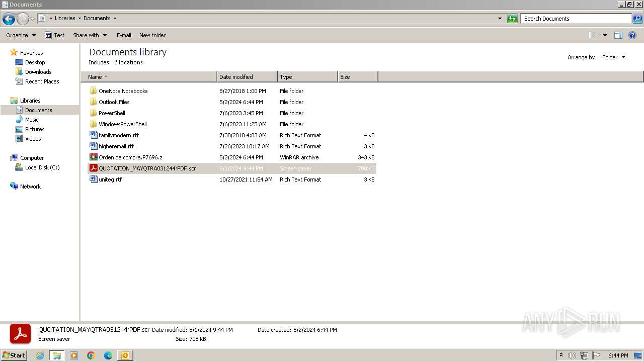Open the view options dropdown arrow
644x362 pixels.
click(605, 35)
